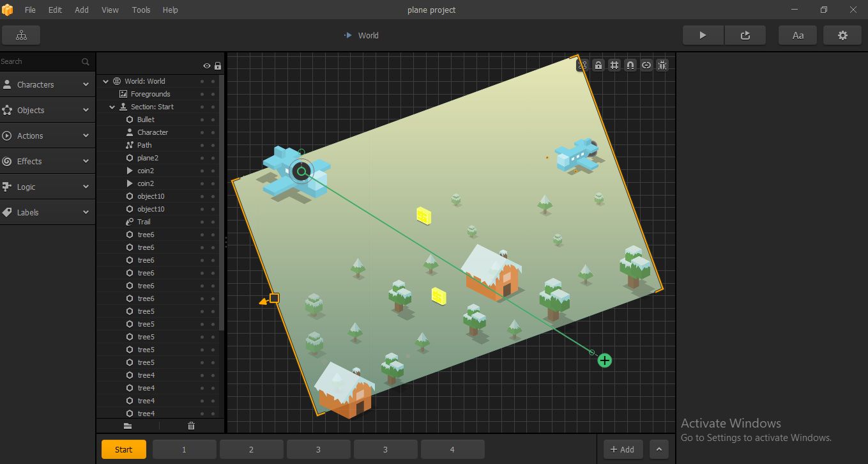Click the export/share button
This screenshot has width=868, height=464.
(745, 35)
